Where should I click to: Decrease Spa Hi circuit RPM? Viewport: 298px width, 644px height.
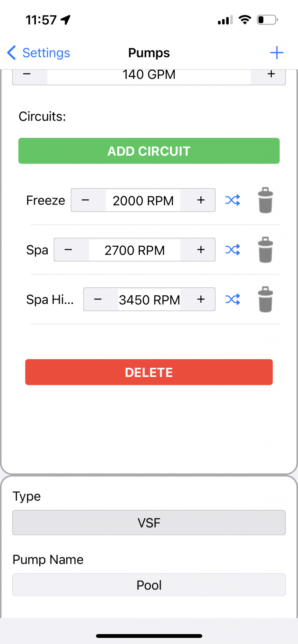(x=98, y=299)
